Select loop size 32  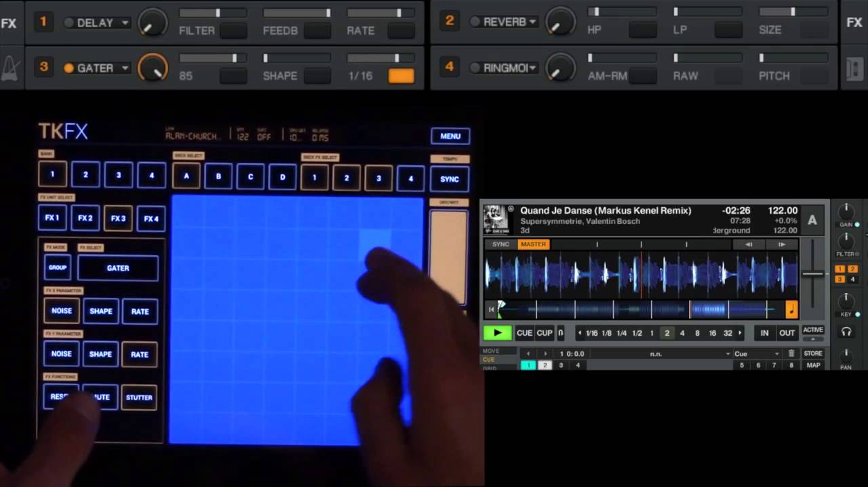(728, 333)
